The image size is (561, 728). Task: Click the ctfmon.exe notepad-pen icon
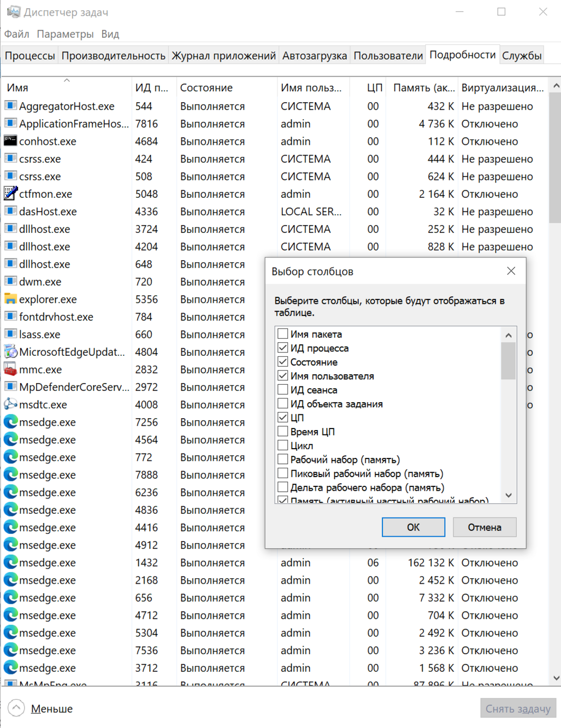pyautogui.click(x=10, y=193)
